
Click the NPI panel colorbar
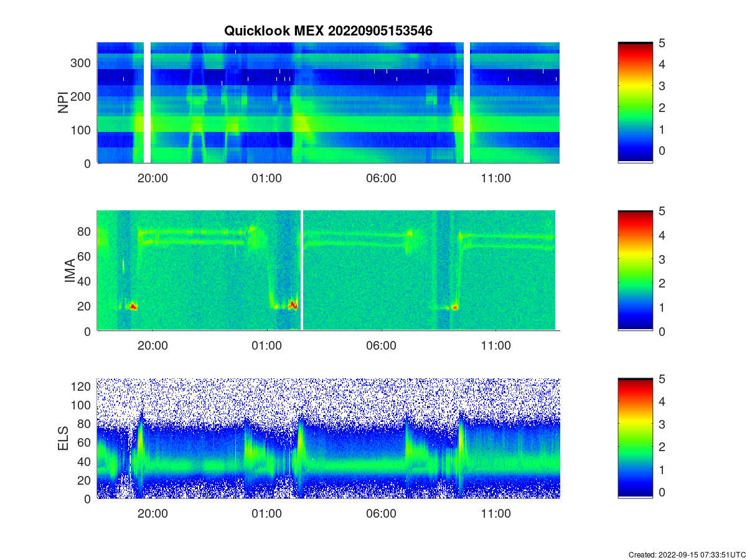pos(635,103)
